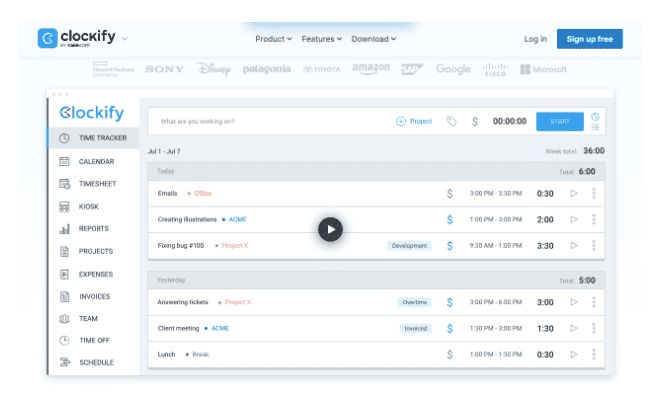Screen dimensions: 655x396
Task: Open the Download dropdown menu
Action: point(373,39)
